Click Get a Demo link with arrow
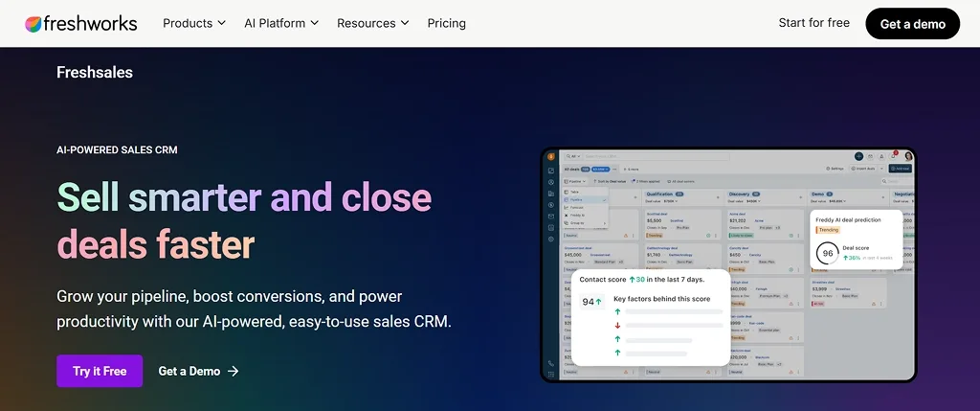This screenshot has width=980, height=411. pos(198,371)
